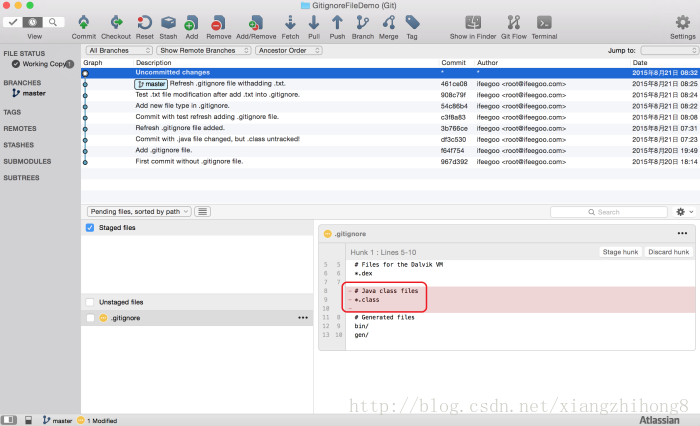Expand the REMOTES sidebar section
Screen dimensions: 700x426
[x=20, y=129]
